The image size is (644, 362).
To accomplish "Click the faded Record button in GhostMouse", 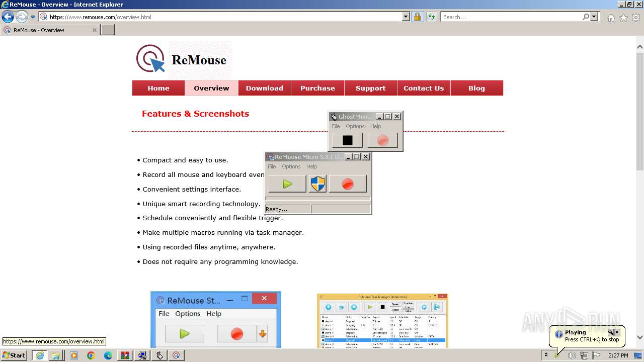I will [382, 140].
